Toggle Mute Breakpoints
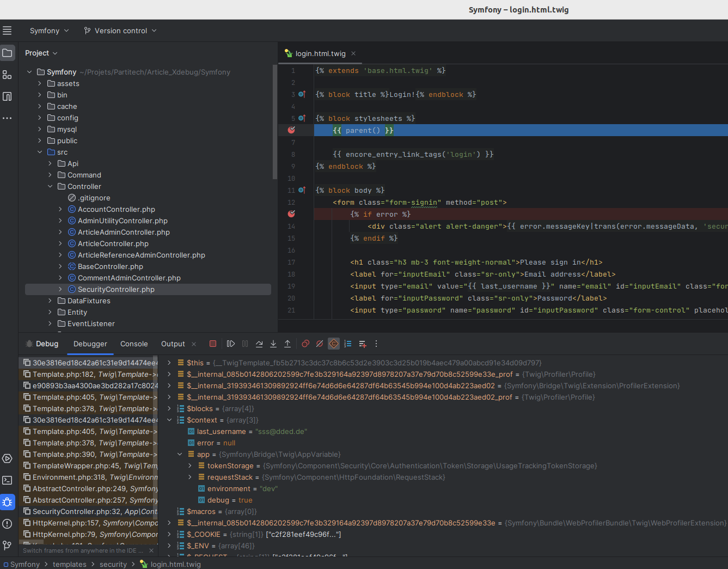The height and width of the screenshot is (569, 728). [320, 344]
